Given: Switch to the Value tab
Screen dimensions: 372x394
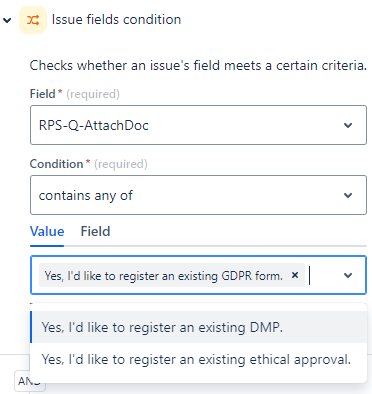Looking at the screenshot, I should pyautogui.click(x=47, y=231).
